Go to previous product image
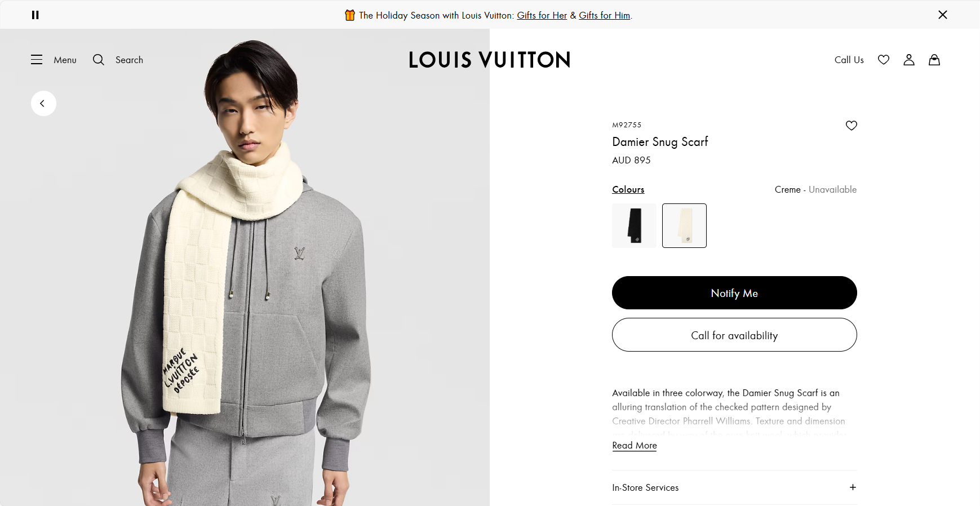Screen dimensions: 980x506 pyautogui.click(x=43, y=104)
